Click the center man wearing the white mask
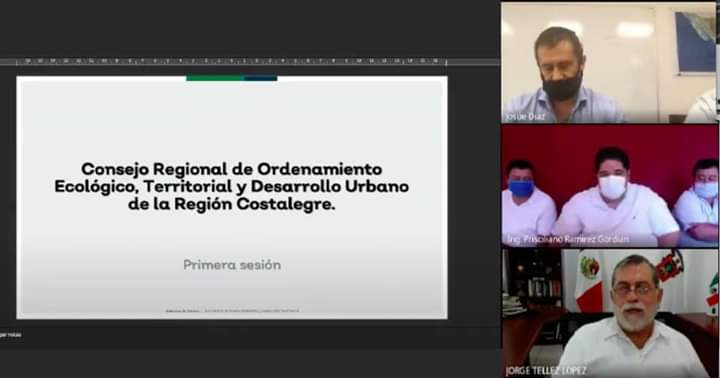This screenshot has height=378, width=720. (613, 195)
